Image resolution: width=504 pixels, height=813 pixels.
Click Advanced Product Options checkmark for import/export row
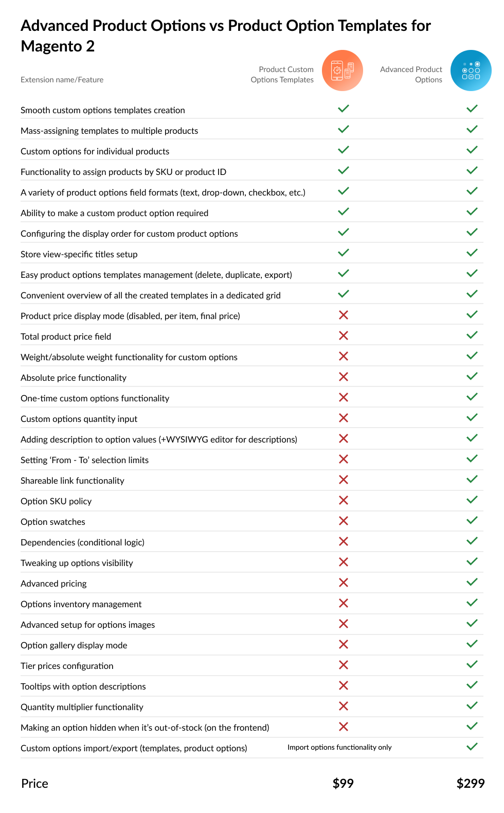pos(472,747)
